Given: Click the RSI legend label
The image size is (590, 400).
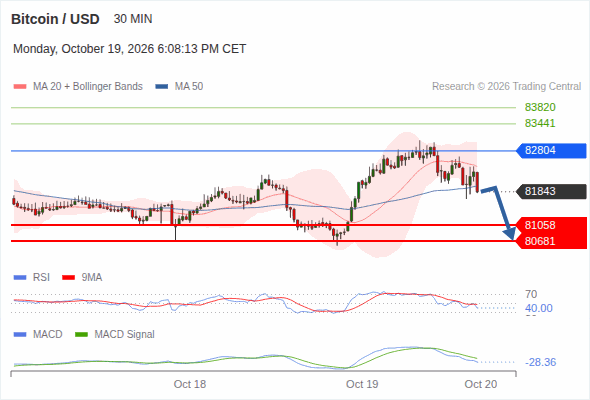Looking at the screenshot, I should tap(41, 278).
